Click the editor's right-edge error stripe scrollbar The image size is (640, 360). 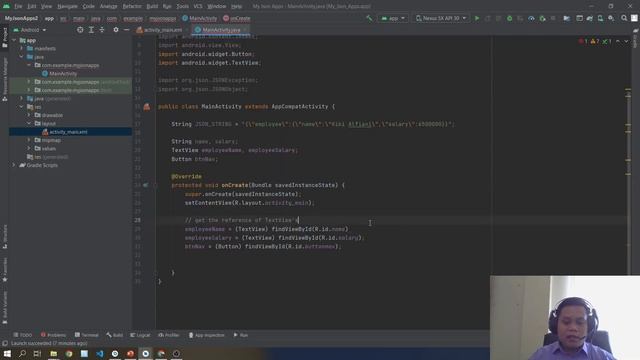click(x=628, y=155)
